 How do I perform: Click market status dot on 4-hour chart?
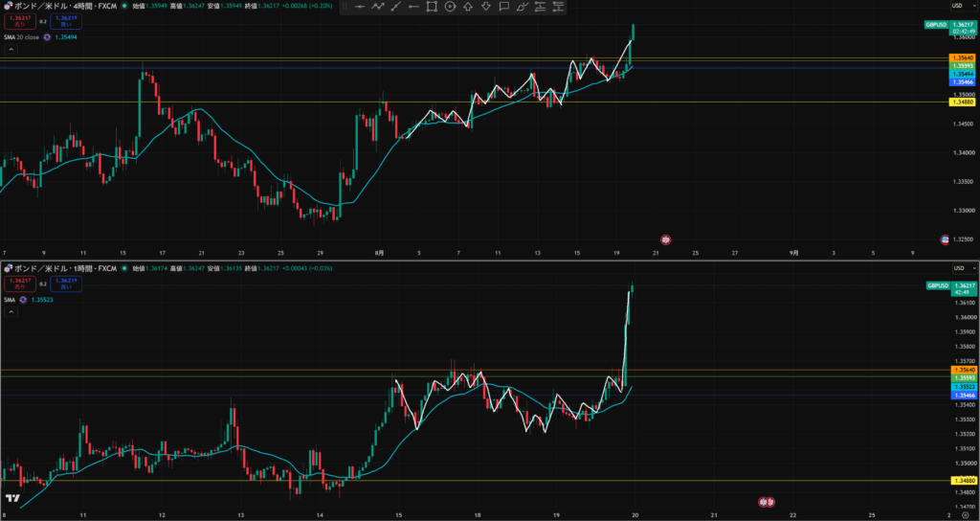[x=124, y=6]
